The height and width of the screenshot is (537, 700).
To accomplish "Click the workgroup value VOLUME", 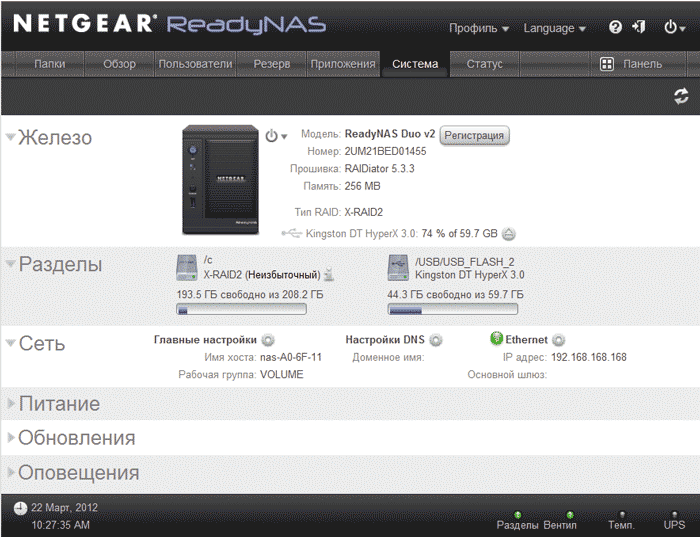I will (x=282, y=374).
